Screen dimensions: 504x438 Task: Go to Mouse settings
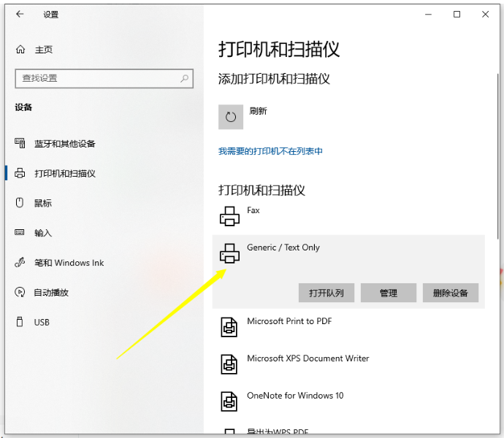(x=42, y=203)
